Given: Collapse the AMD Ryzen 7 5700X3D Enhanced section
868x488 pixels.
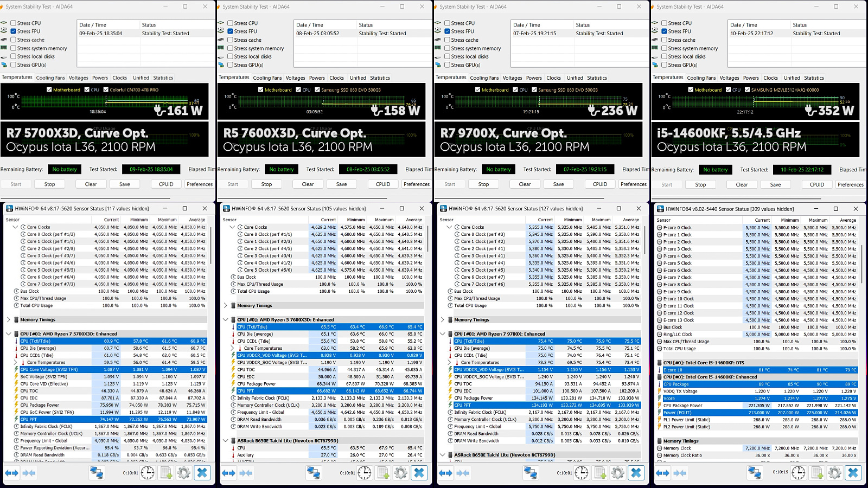Looking at the screenshot, I should pyautogui.click(x=8, y=334).
